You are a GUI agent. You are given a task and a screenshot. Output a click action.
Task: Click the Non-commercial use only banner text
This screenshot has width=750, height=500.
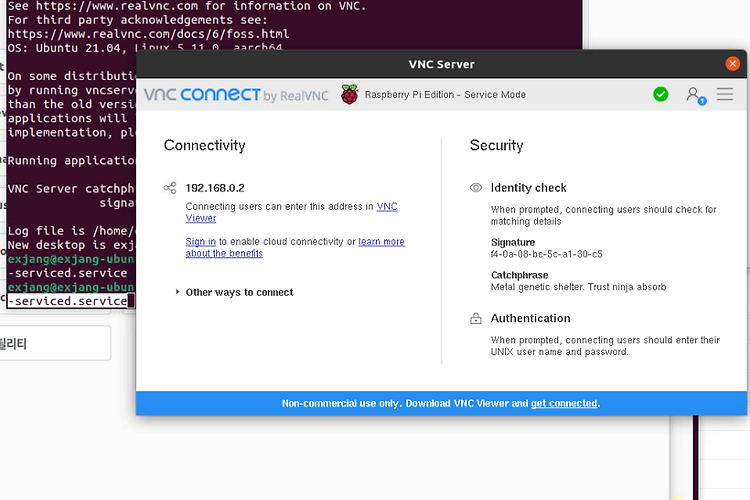coord(441,403)
